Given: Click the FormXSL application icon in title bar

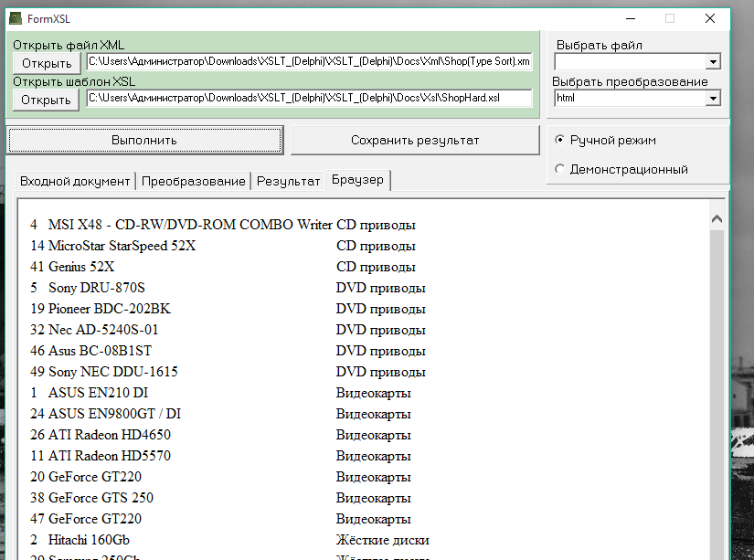Looking at the screenshot, I should [16, 19].
